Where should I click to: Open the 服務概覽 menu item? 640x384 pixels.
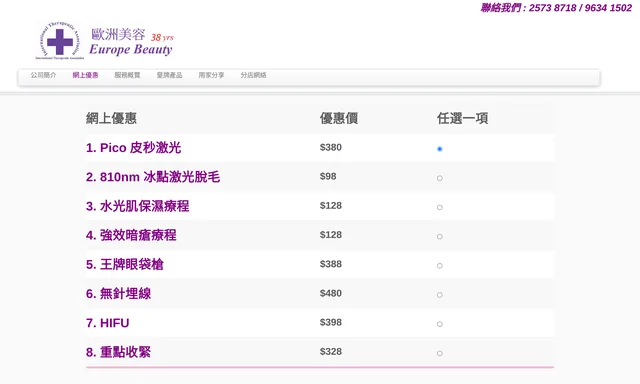coord(127,75)
